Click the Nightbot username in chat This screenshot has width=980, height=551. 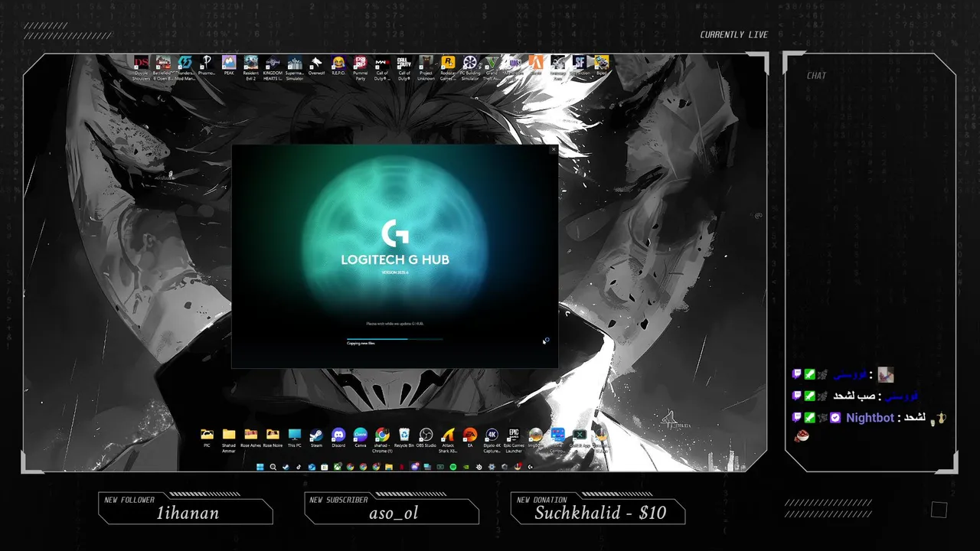870,418
